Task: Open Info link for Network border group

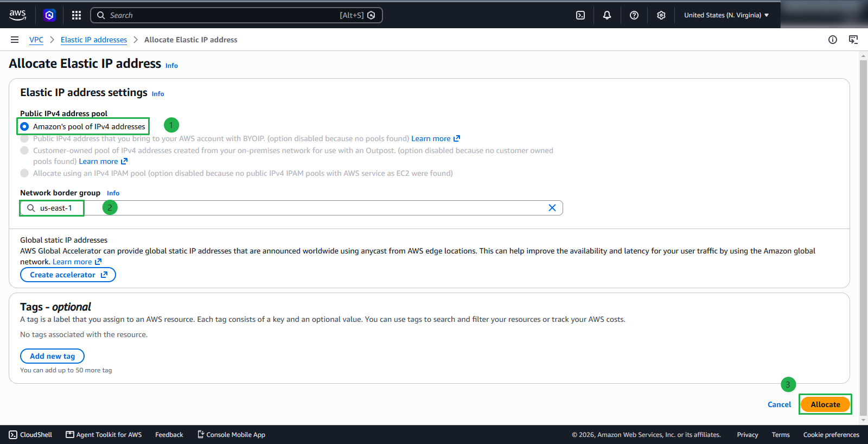Action: tap(113, 193)
